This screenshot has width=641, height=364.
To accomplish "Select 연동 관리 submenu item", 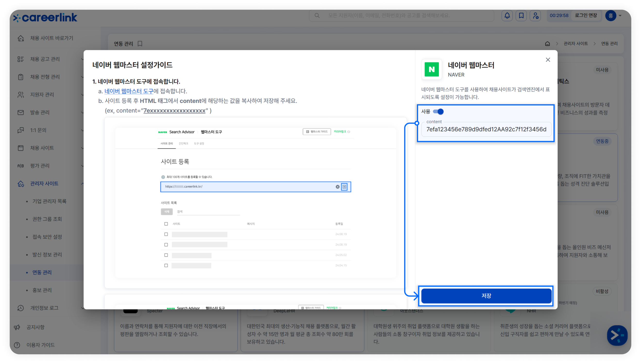I will pos(42,272).
